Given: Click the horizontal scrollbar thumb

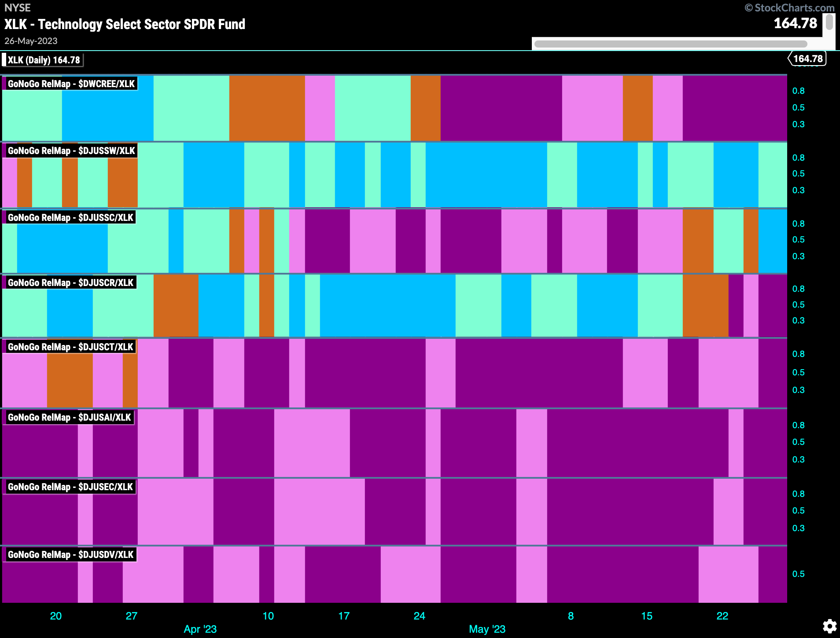Looking at the screenshot, I should (671, 44).
